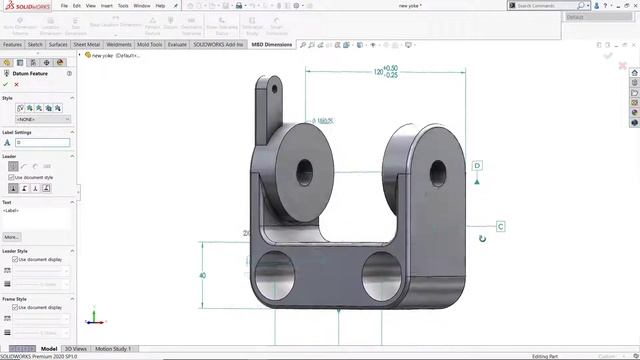Open the FeatureManager design tree tab

tap(7, 62)
